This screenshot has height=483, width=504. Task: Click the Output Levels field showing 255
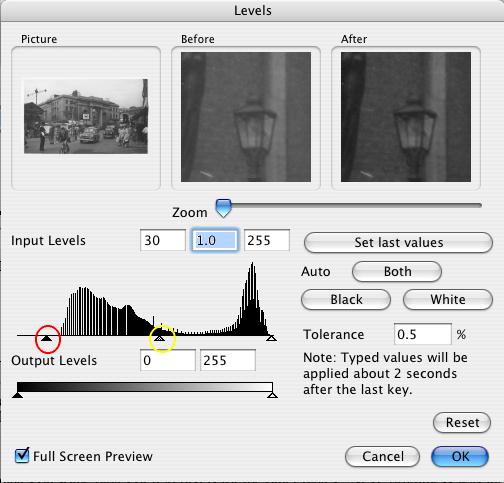pos(228,360)
